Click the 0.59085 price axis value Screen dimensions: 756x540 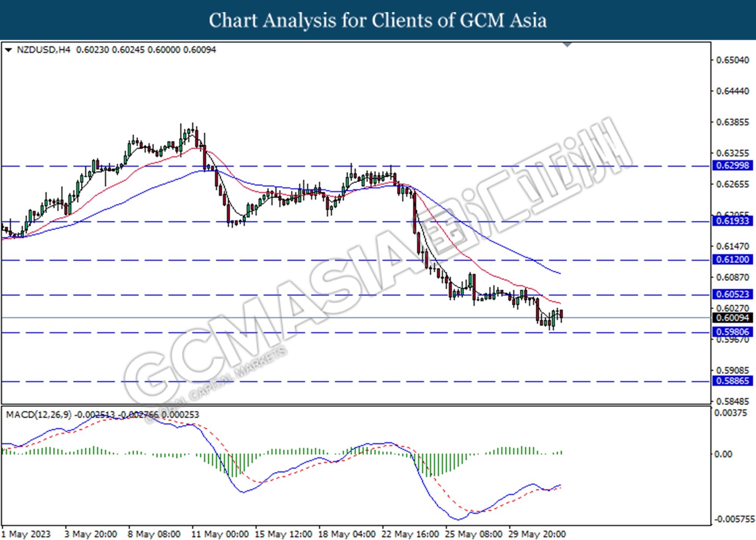(733, 370)
